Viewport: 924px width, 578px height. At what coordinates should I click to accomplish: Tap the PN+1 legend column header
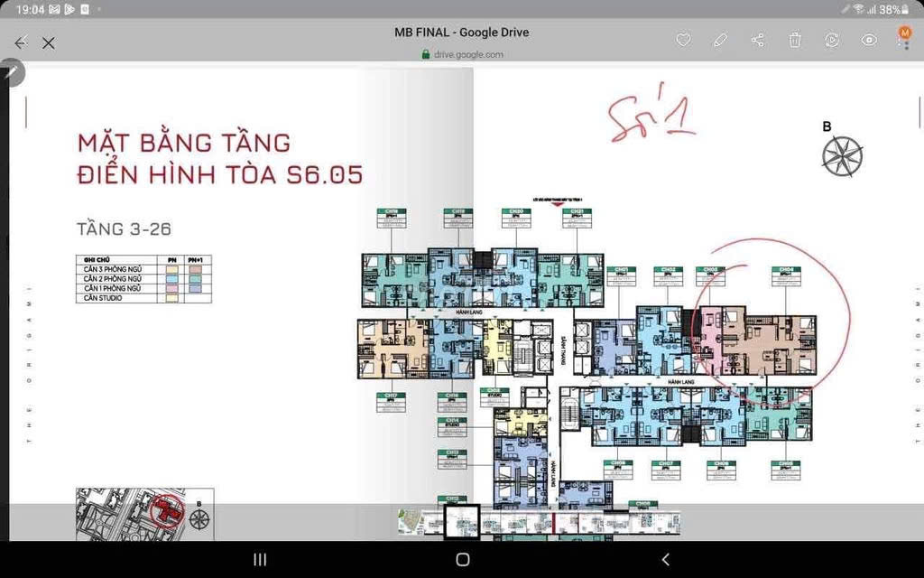pos(195,259)
